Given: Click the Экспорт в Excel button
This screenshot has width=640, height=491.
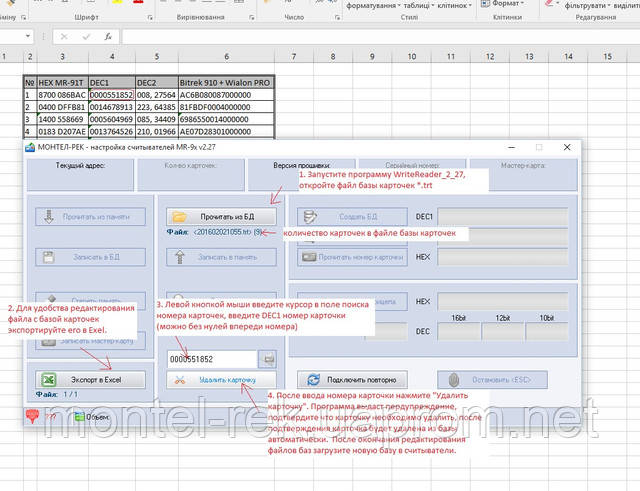Looking at the screenshot, I should pos(91,380).
